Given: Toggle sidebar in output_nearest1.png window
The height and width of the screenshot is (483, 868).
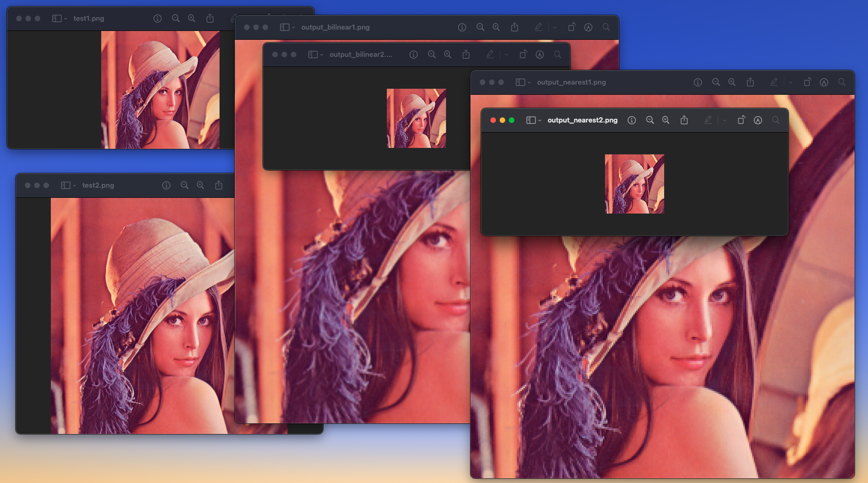Looking at the screenshot, I should [520, 82].
